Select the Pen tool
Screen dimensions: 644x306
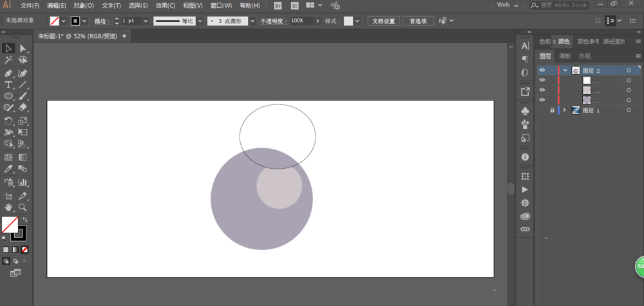pyautogui.click(x=8, y=73)
